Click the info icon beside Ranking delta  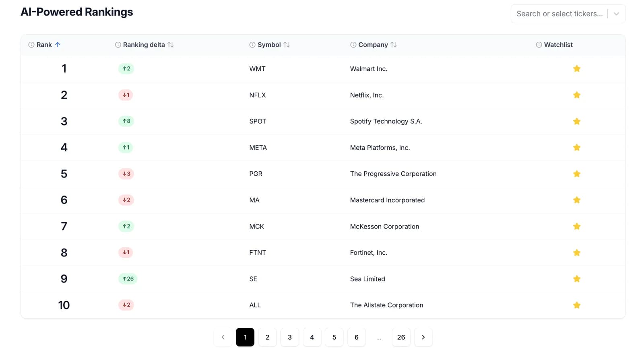pyautogui.click(x=118, y=45)
